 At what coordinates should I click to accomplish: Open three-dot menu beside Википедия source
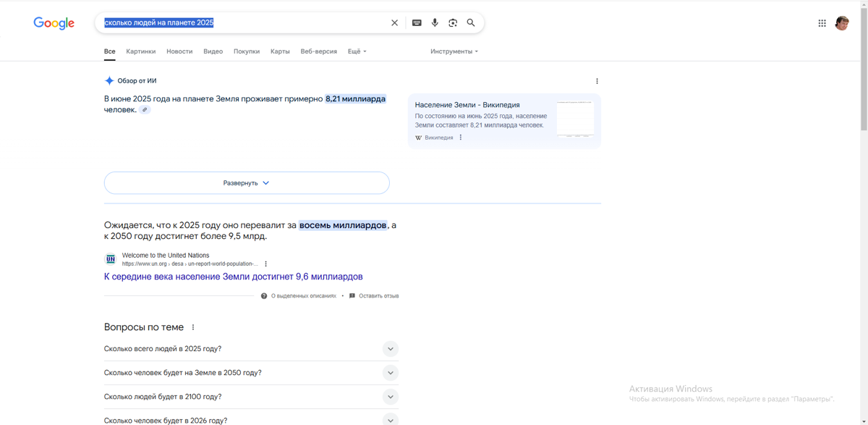pos(461,138)
